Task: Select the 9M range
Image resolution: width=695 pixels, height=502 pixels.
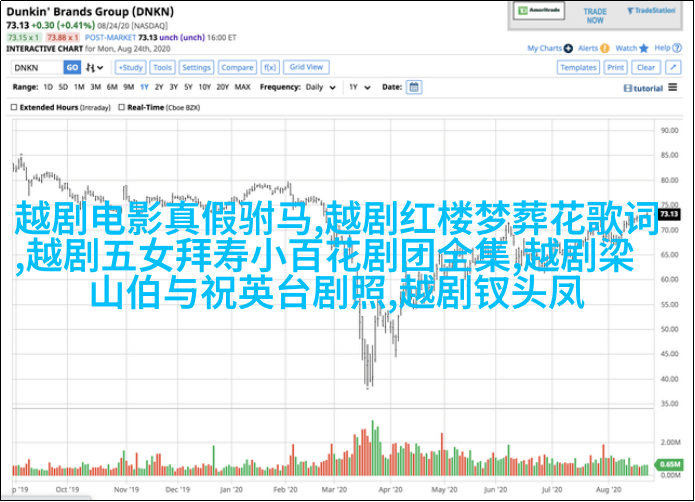Action: pyautogui.click(x=129, y=87)
